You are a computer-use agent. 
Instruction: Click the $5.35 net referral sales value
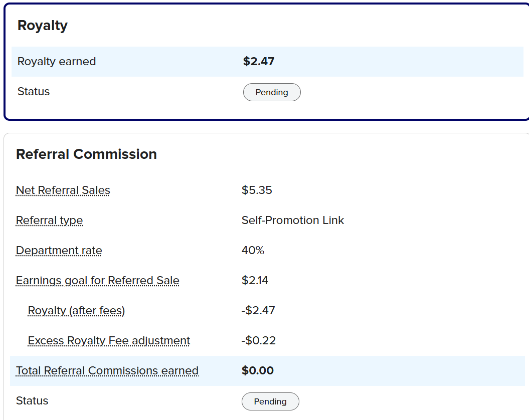pos(257,190)
